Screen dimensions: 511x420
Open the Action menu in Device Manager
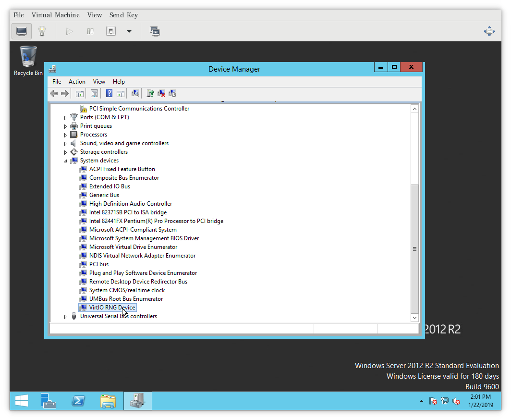point(77,82)
